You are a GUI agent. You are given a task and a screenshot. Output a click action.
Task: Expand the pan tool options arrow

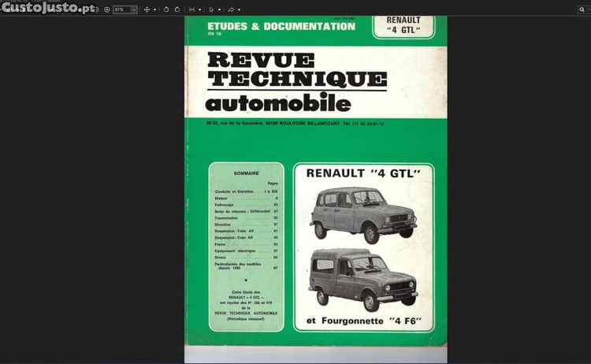point(154,9)
